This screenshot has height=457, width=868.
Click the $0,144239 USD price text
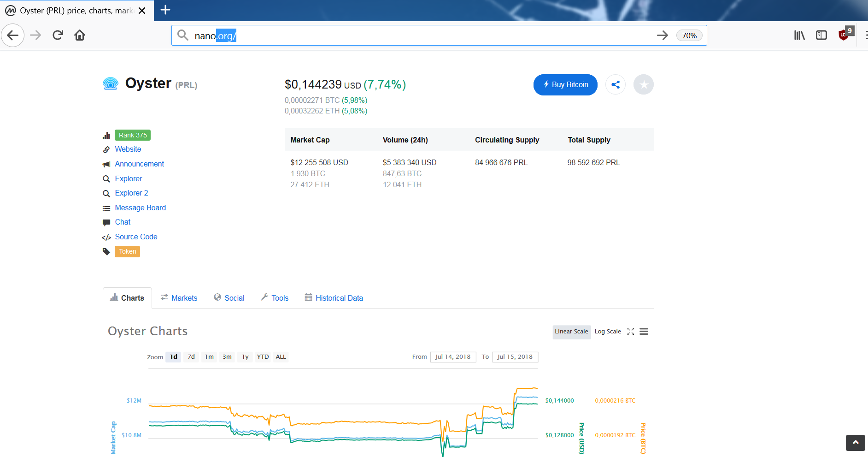[x=323, y=84]
